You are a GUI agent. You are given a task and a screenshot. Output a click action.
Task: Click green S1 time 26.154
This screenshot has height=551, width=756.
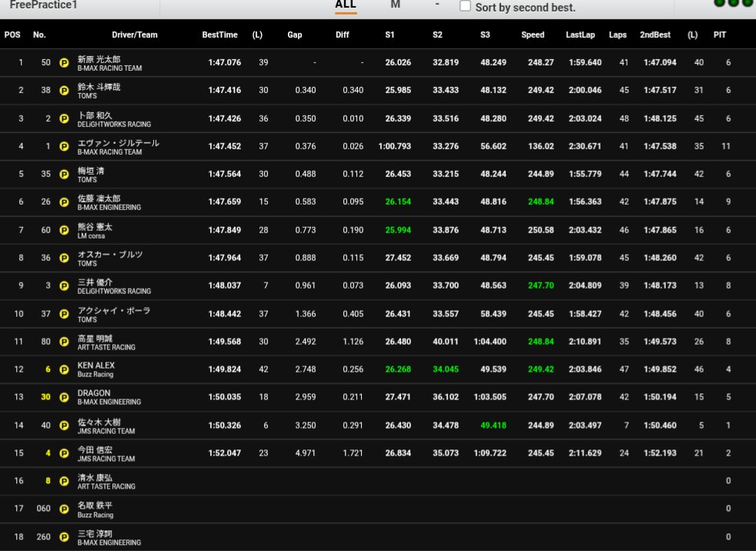pos(398,202)
